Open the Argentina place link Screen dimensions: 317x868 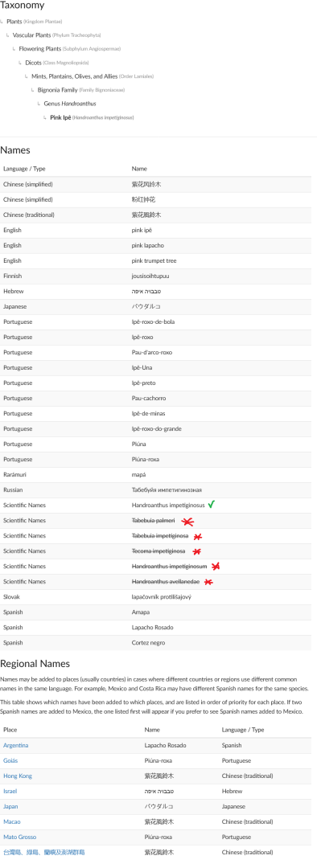[15, 746]
